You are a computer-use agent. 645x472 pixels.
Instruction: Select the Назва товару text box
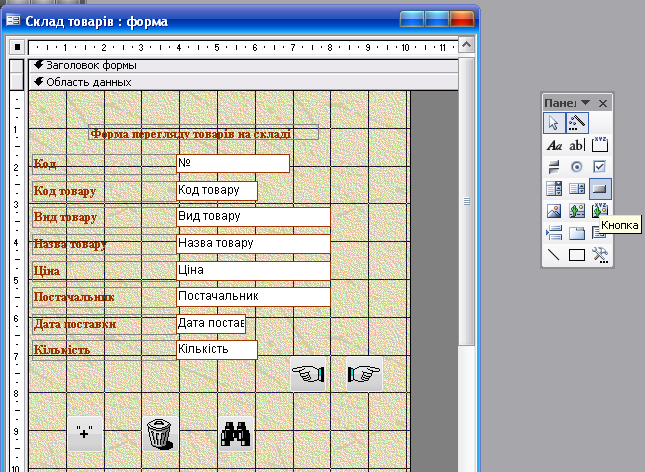253,244
